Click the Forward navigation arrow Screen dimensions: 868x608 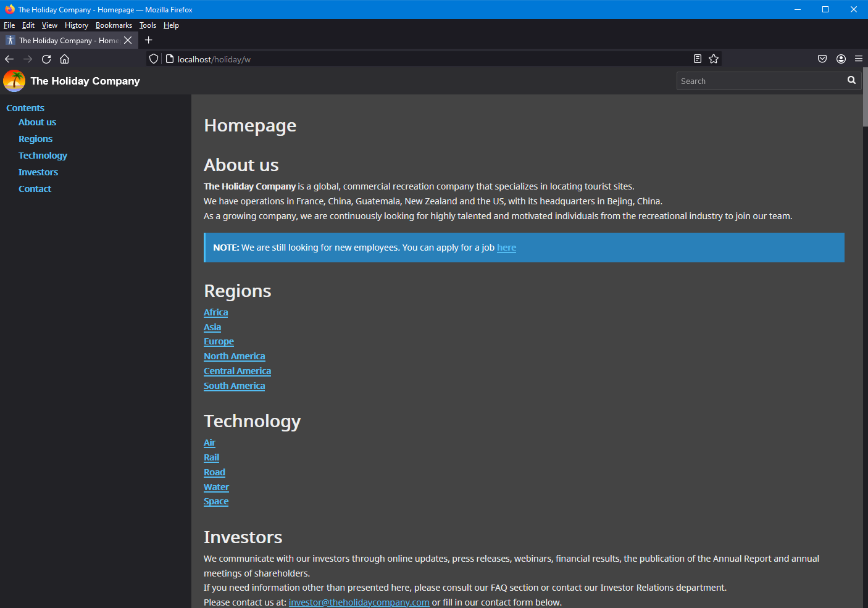pyautogui.click(x=28, y=59)
